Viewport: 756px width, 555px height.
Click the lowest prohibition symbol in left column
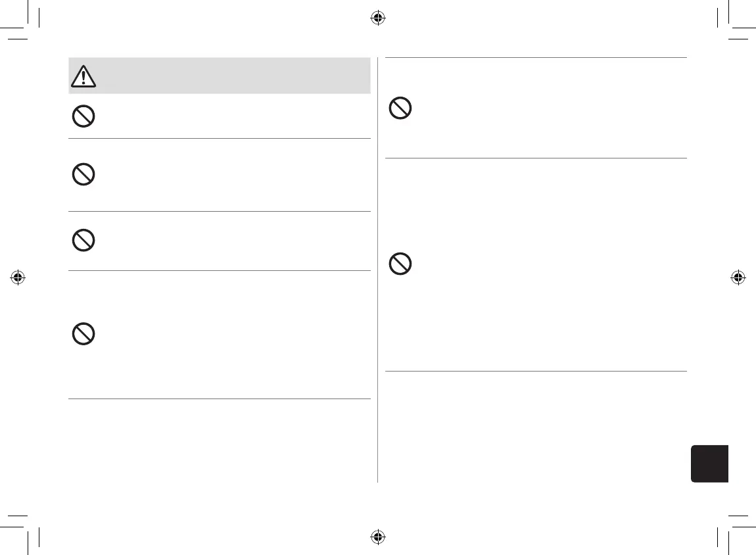click(x=83, y=334)
